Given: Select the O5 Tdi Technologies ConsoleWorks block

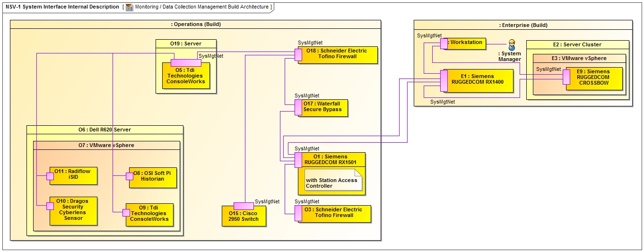Looking at the screenshot, I should [185, 76].
